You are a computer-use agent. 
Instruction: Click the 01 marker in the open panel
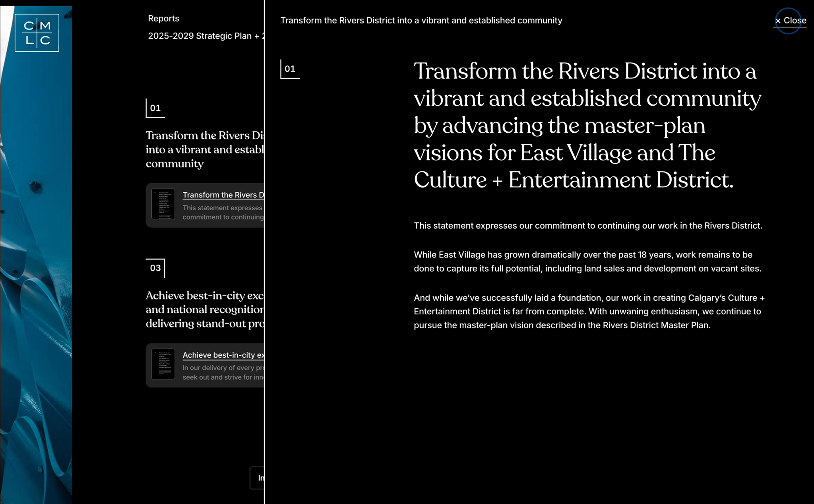pos(290,69)
